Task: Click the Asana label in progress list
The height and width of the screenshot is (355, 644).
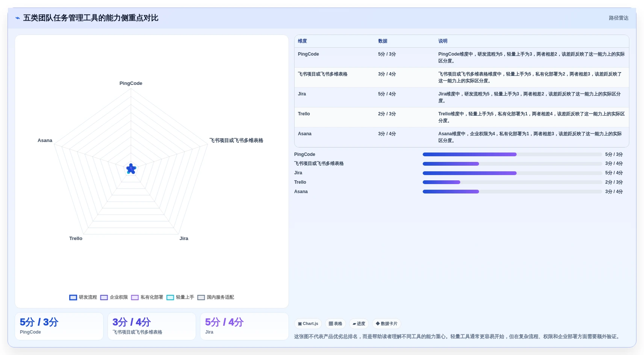Action: pyautogui.click(x=301, y=192)
